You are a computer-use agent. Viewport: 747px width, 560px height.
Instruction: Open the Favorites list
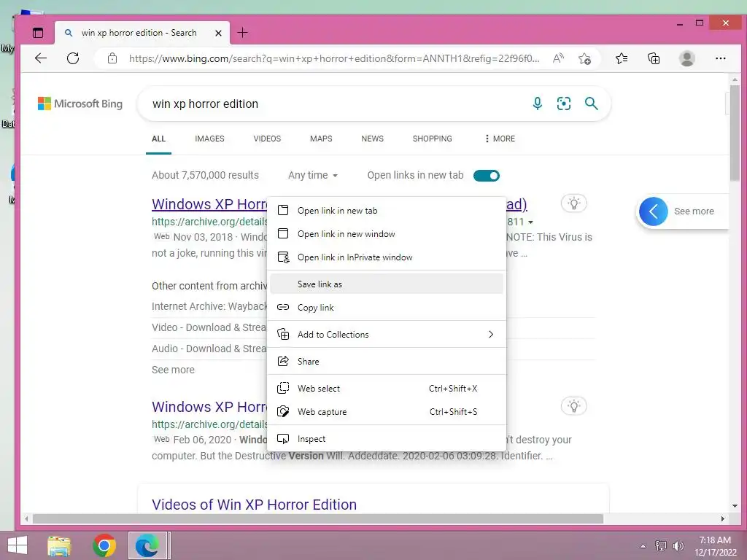[x=622, y=58]
